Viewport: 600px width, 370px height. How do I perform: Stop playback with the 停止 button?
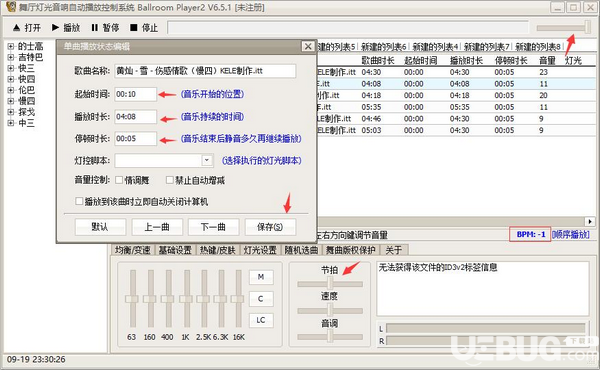(x=144, y=28)
